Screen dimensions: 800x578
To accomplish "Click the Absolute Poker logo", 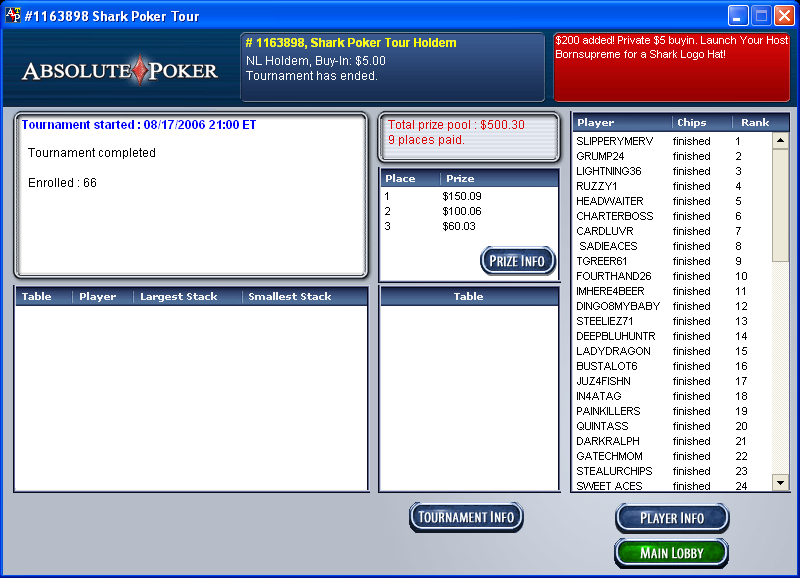I will (x=120, y=70).
